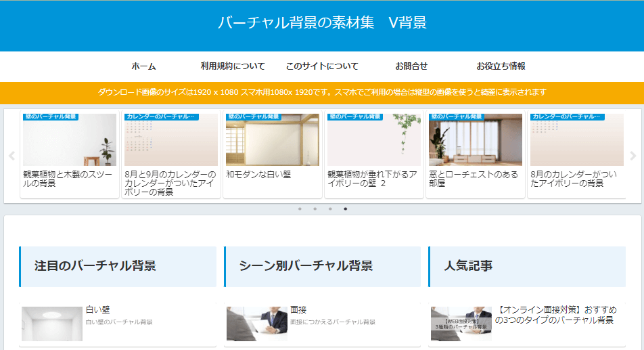644x350 pixels.
Task: Open the お役立ち情報 menu item
Action: [501, 66]
